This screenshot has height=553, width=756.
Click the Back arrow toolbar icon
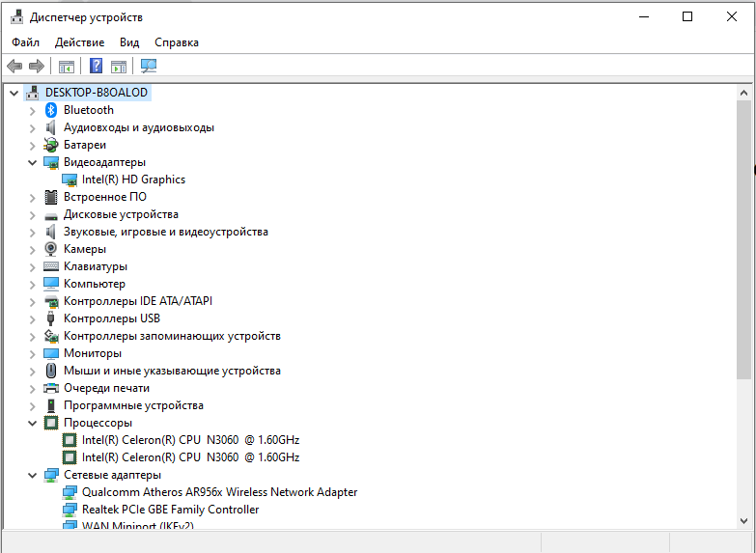coord(14,66)
